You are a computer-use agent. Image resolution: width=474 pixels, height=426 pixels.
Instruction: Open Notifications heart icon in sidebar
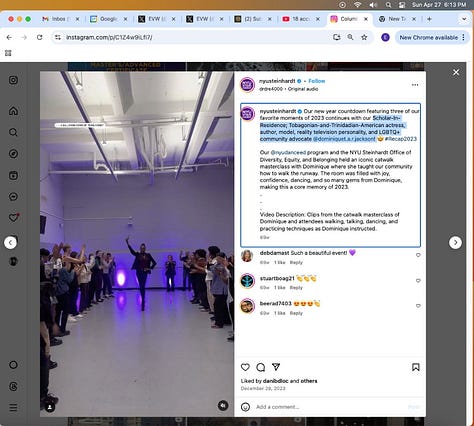(13, 218)
